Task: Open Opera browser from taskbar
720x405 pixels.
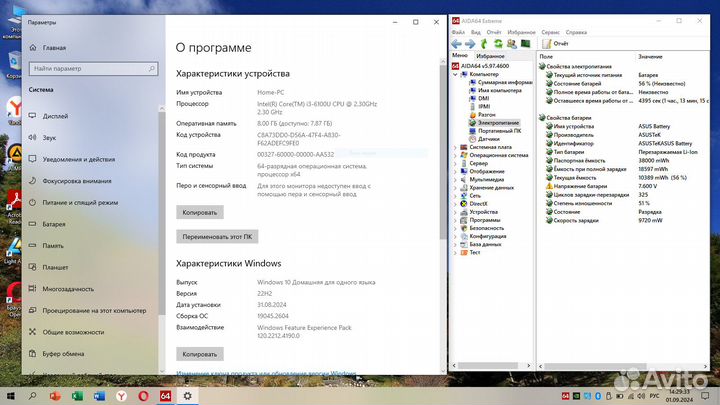Action: point(143,396)
